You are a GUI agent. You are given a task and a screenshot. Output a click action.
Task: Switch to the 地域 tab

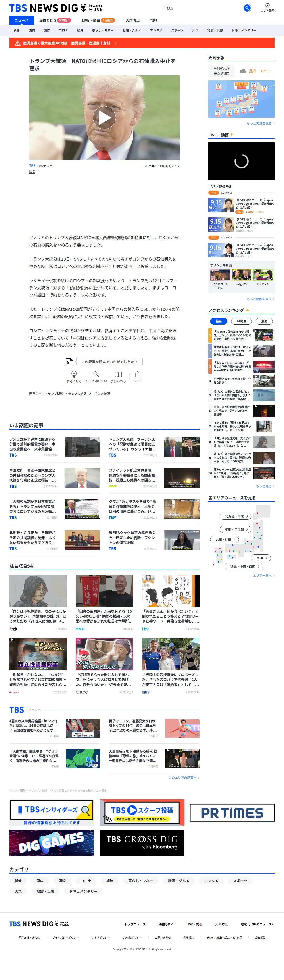[154, 21]
